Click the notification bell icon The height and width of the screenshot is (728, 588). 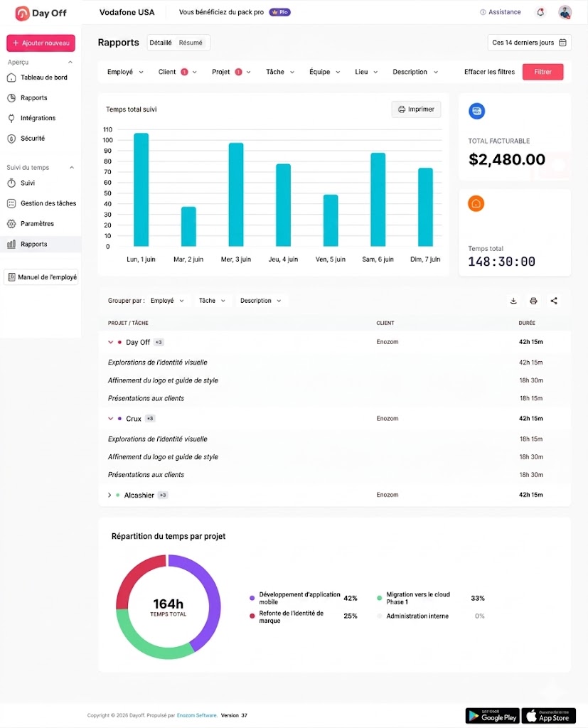coord(540,12)
